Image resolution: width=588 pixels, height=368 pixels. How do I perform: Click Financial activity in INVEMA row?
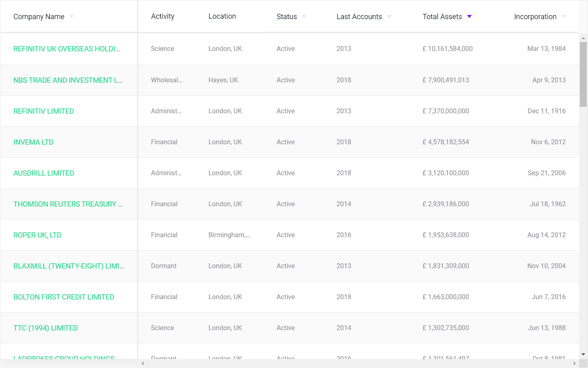pos(164,142)
